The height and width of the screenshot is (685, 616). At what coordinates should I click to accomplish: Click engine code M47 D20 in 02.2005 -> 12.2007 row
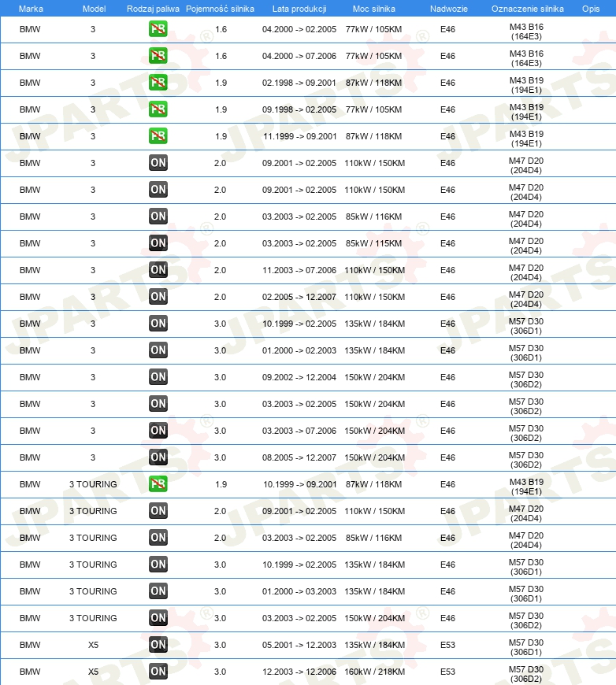coord(526,299)
